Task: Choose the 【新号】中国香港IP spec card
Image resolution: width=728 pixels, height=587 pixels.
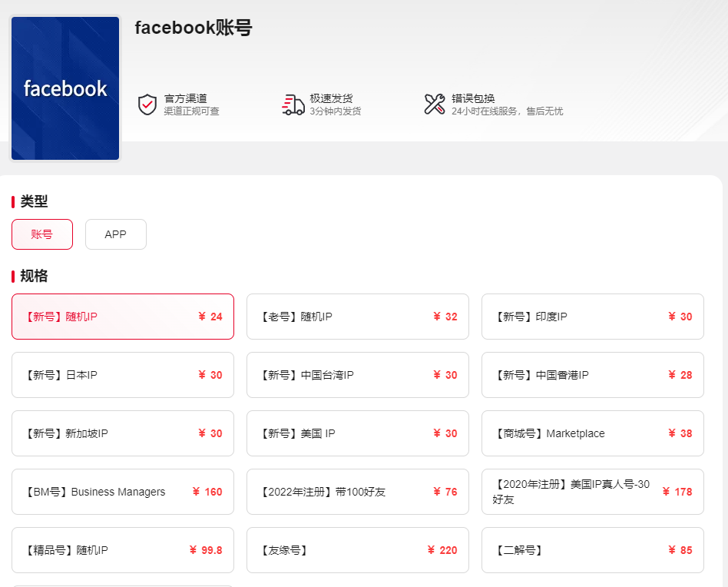Action: point(592,375)
